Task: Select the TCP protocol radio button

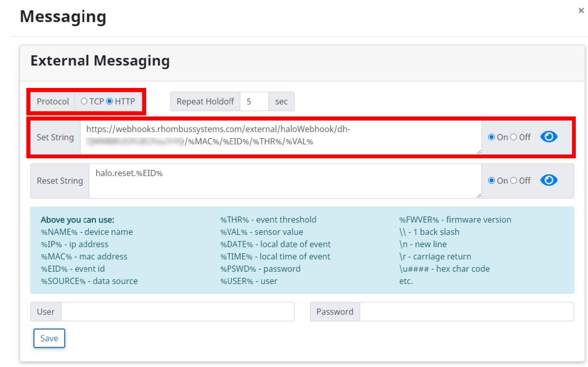Action: [x=84, y=101]
